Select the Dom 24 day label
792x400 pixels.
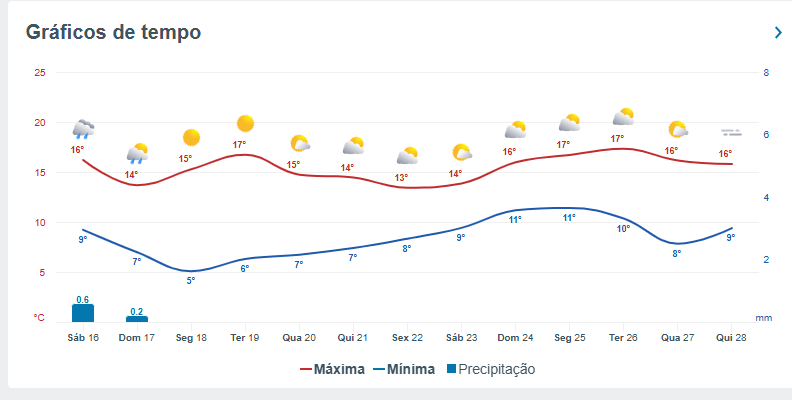click(515, 338)
